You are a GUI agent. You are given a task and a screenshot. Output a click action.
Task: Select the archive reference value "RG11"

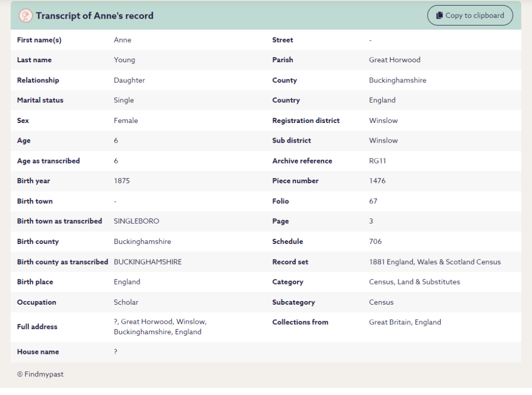tap(378, 161)
